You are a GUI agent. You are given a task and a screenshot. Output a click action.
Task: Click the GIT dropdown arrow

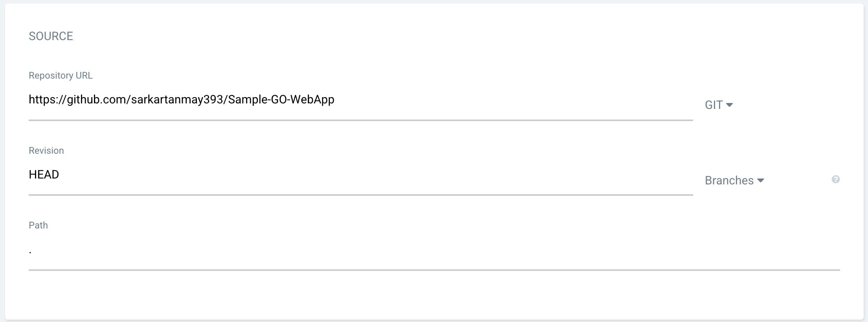tap(730, 105)
